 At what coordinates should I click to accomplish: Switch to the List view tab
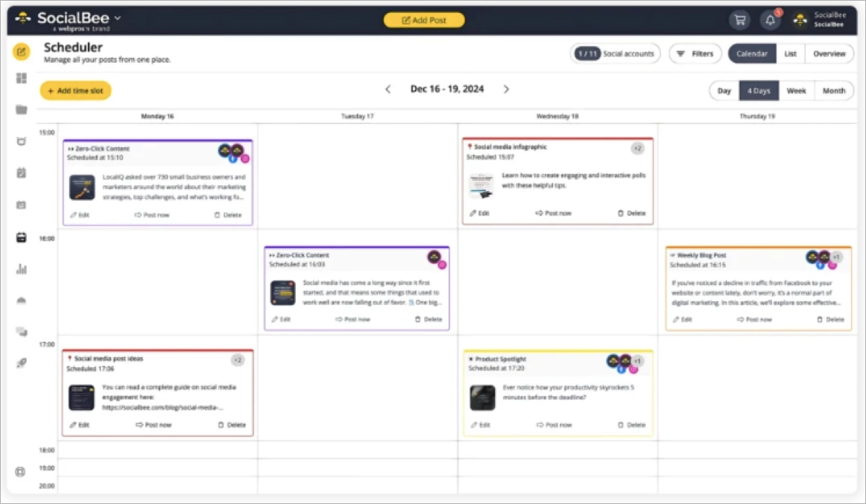[790, 53]
